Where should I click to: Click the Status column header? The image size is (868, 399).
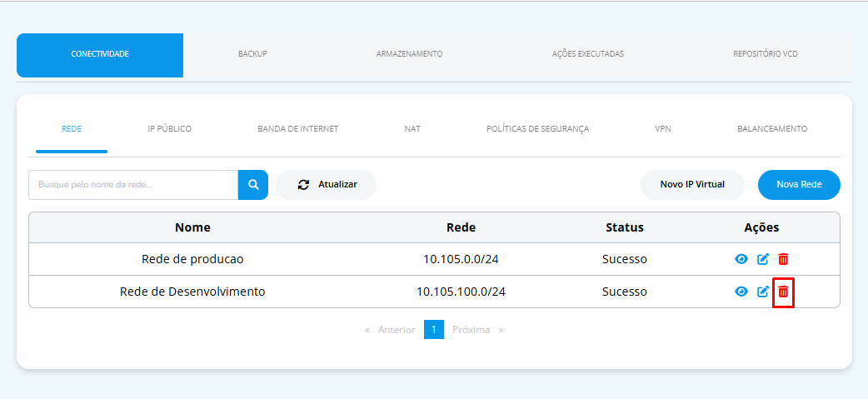(625, 227)
